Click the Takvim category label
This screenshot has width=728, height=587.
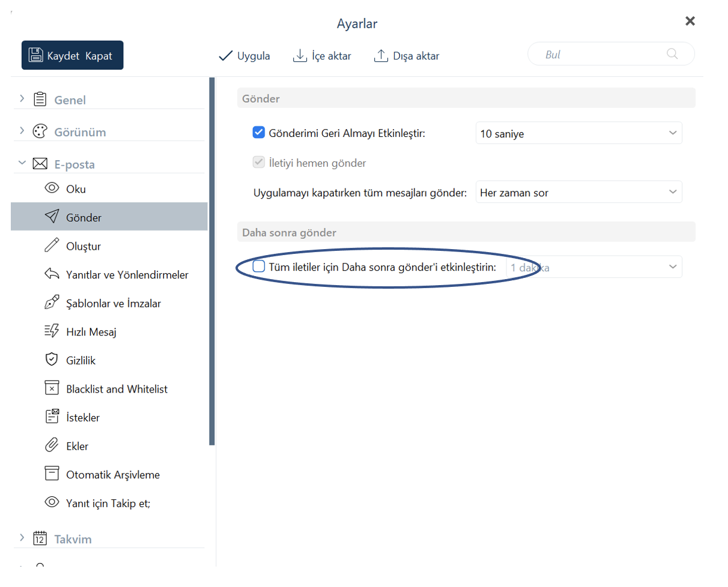coord(73,539)
